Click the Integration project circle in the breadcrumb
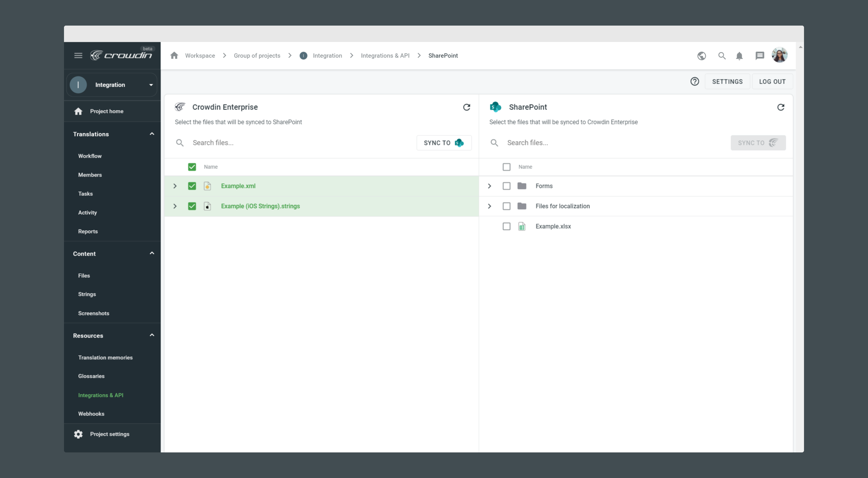Image resolution: width=868 pixels, height=478 pixels. (303, 56)
